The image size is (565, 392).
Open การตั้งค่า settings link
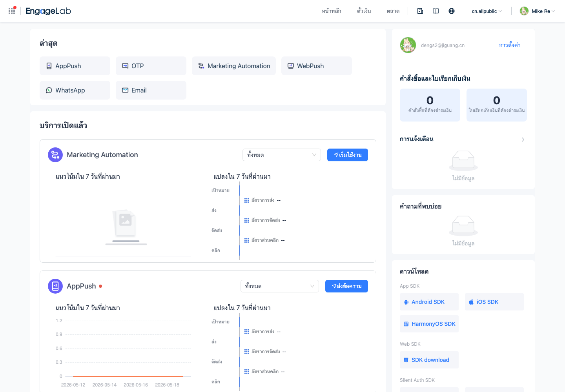(510, 45)
